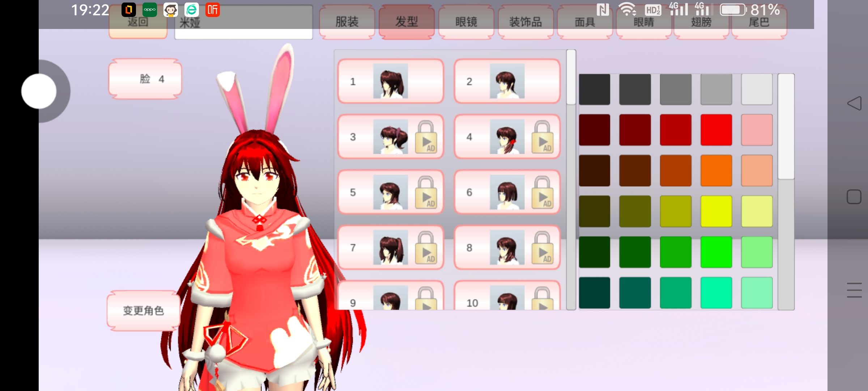This screenshot has height=391, width=868.
Task: Pick the bright yellow color swatch
Action: pyautogui.click(x=716, y=211)
